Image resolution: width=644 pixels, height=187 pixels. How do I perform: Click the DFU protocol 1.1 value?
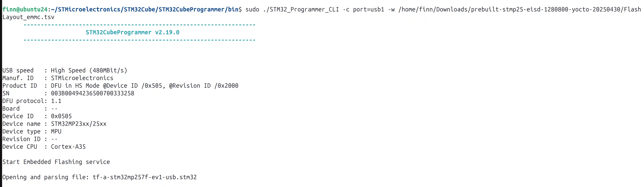[56, 101]
